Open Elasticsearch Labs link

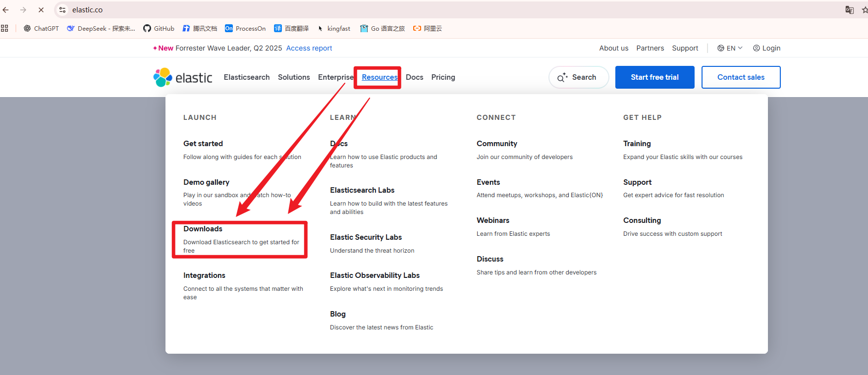(x=362, y=190)
